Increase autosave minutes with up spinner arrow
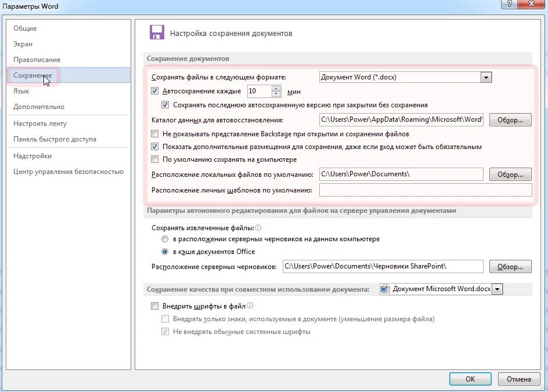Image resolution: width=548 pixels, height=392 pixels. (276, 88)
